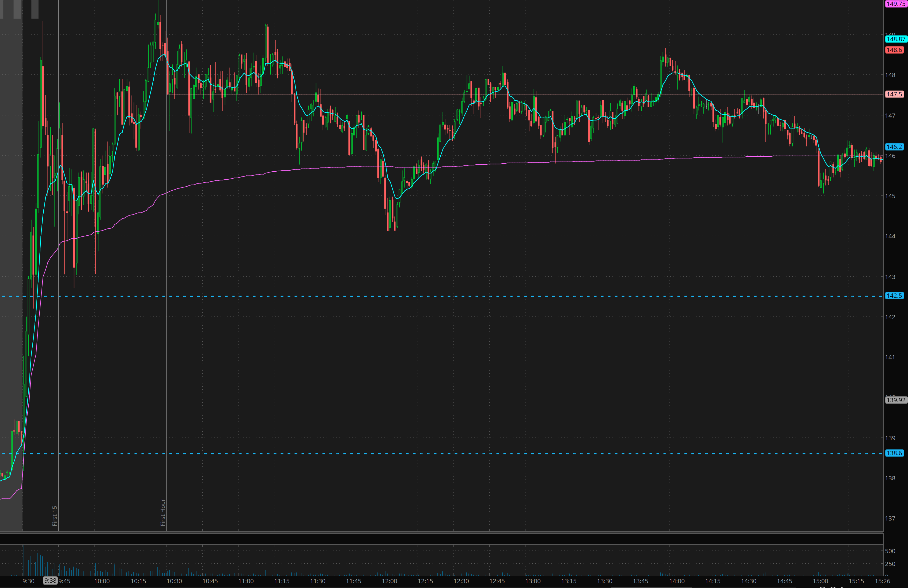Click the First Hour vertical marker label

point(163,512)
